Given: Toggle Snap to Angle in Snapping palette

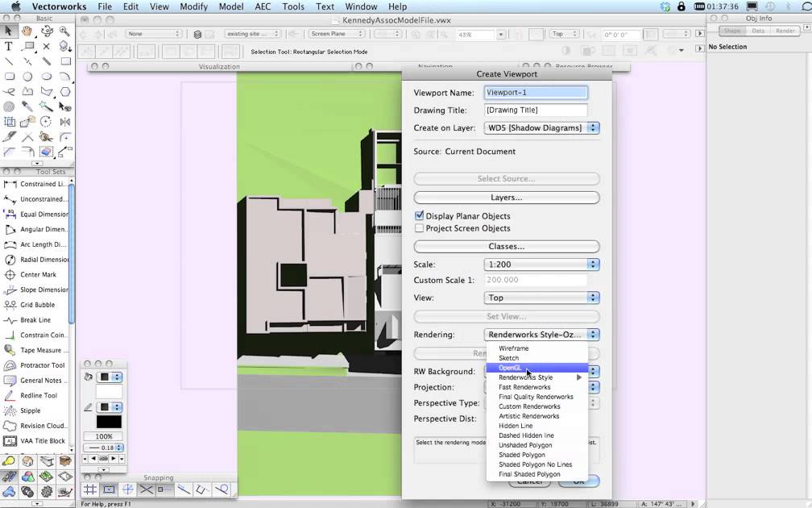Looking at the screenshot, I should click(x=127, y=489).
